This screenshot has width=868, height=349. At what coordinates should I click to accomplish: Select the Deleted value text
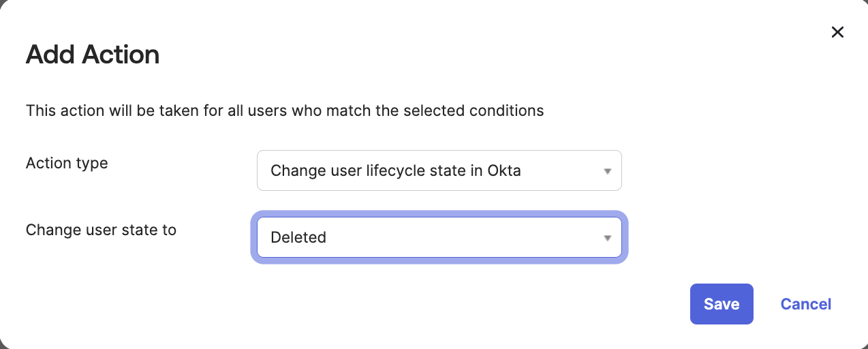298,237
